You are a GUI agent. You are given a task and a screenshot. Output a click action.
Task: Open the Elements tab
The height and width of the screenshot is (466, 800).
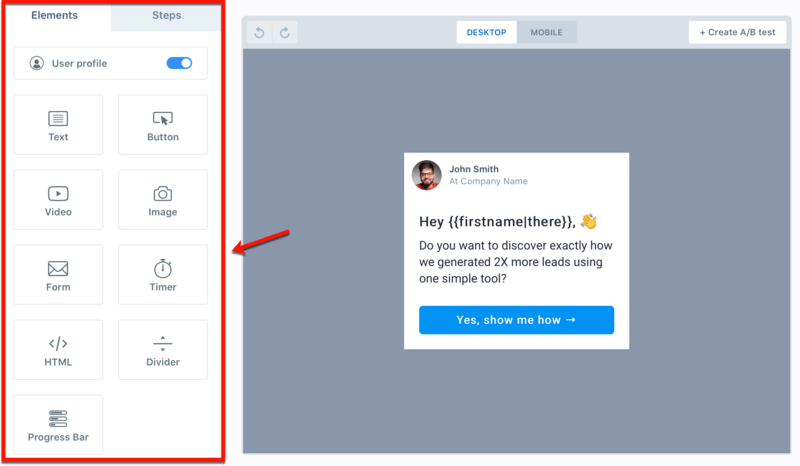point(55,16)
